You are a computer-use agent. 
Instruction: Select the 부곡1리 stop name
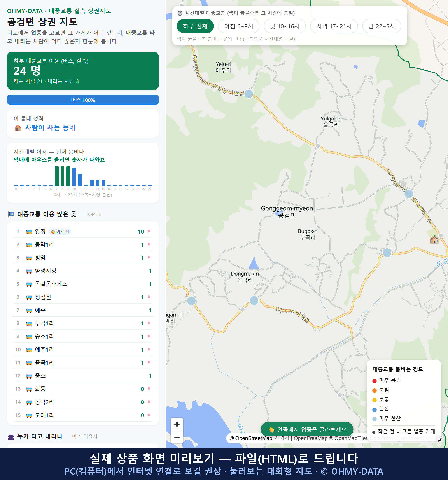[x=44, y=323]
